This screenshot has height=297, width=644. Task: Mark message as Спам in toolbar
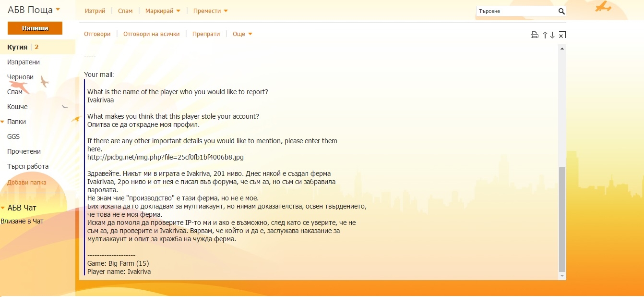click(x=125, y=11)
